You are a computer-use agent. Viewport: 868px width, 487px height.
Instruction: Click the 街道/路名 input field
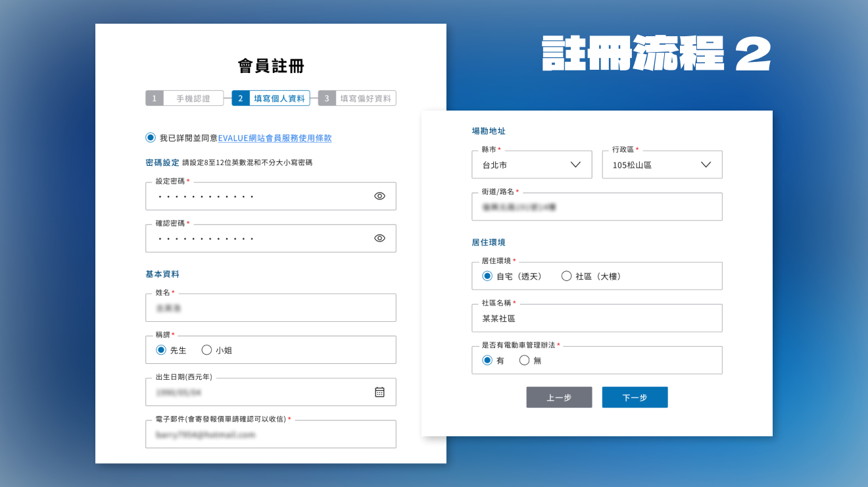[597, 207]
